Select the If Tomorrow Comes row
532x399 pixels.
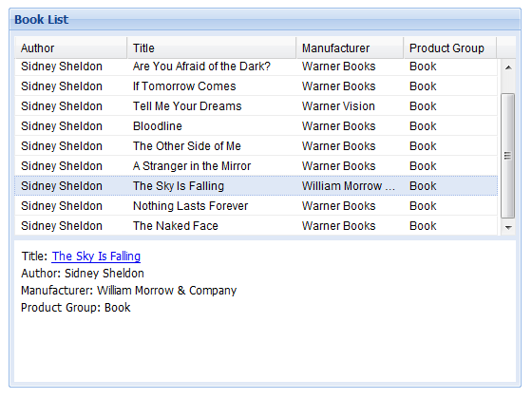point(256,86)
